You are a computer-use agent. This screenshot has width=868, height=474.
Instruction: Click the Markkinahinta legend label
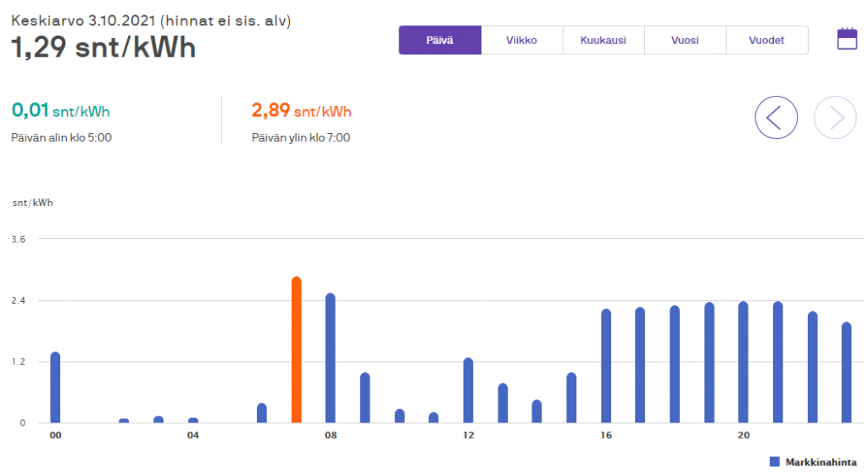(819, 461)
